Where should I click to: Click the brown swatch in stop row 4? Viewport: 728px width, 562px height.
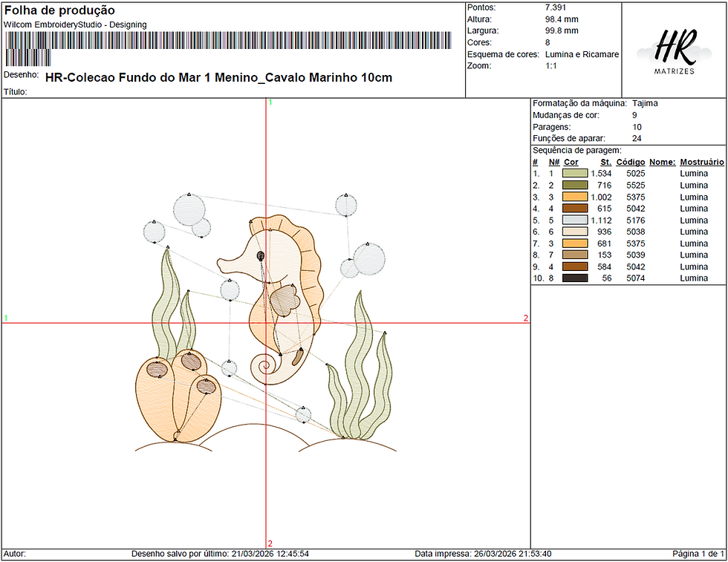[575, 209]
